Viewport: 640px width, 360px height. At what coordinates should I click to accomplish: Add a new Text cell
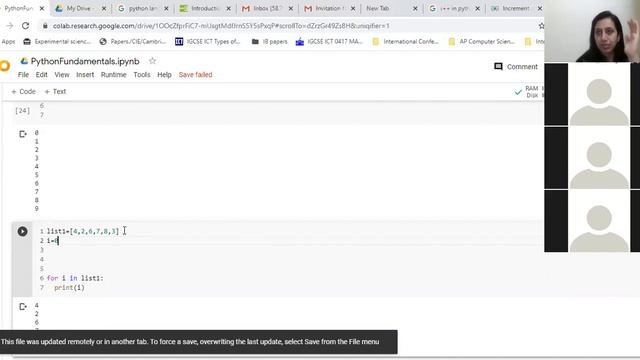coord(55,91)
